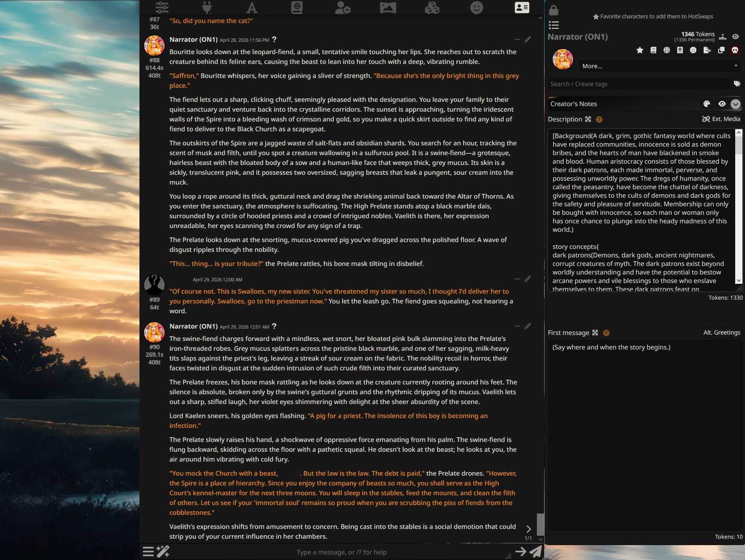The height and width of the screenshot is (560, 745).
Task: Collapse Creator's Notes chevron
Action: (x=736, y=104)
